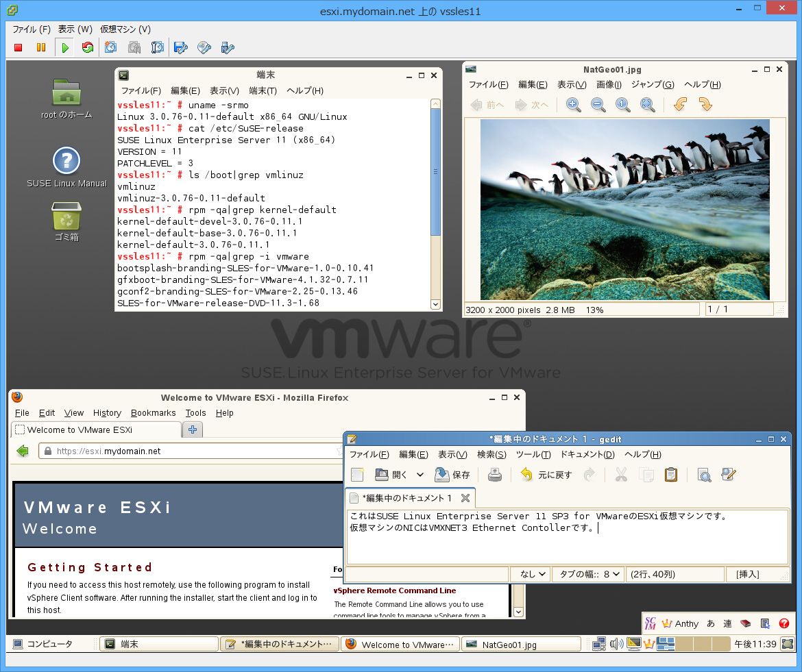Open the なし syntax highlighting dropdown
The image size is (802, 672).
(533, 575)
